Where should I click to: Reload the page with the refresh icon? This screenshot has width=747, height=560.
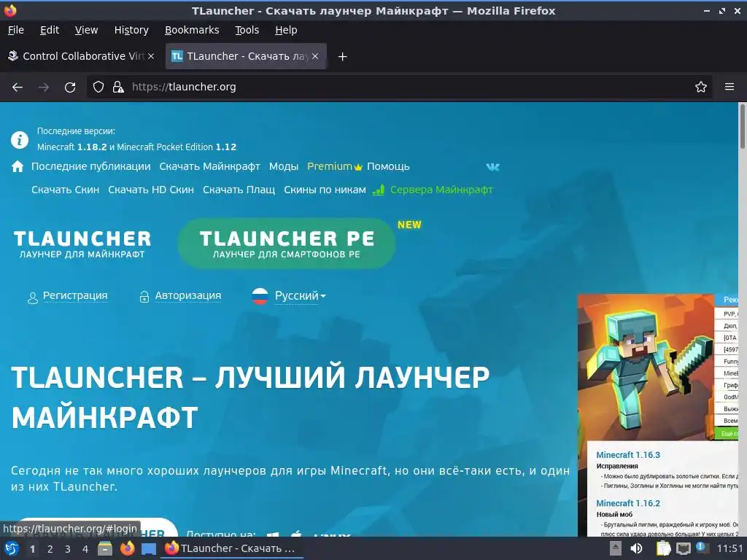pyautogui.click(x=70, y=87)
